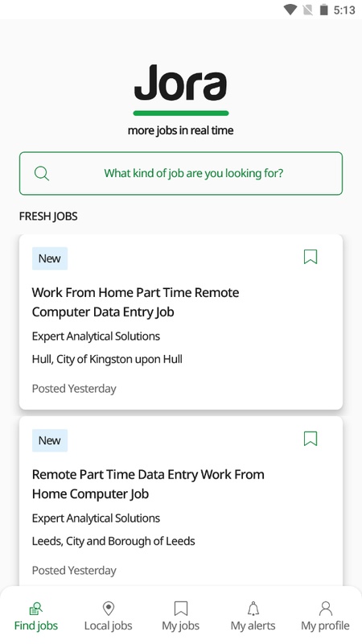362x644 pixels.
Task: Switch to My alerts tab label
Action: [253, 626]
